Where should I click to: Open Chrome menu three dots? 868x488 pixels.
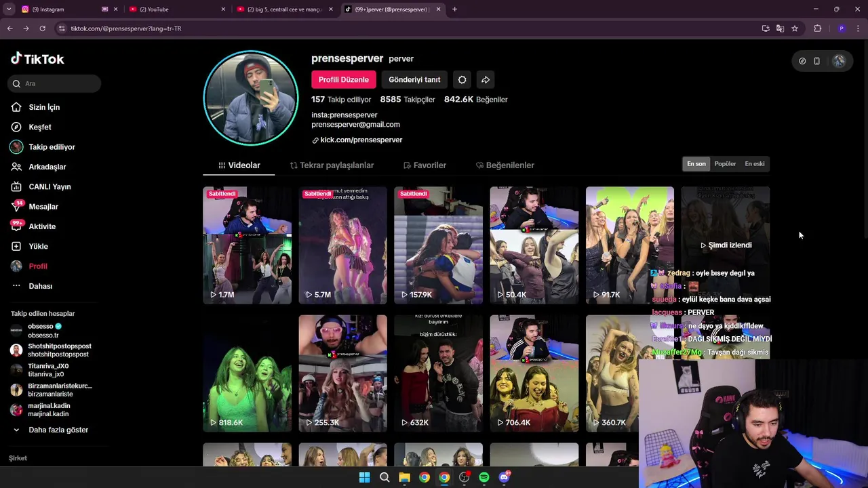click(859, 28)
